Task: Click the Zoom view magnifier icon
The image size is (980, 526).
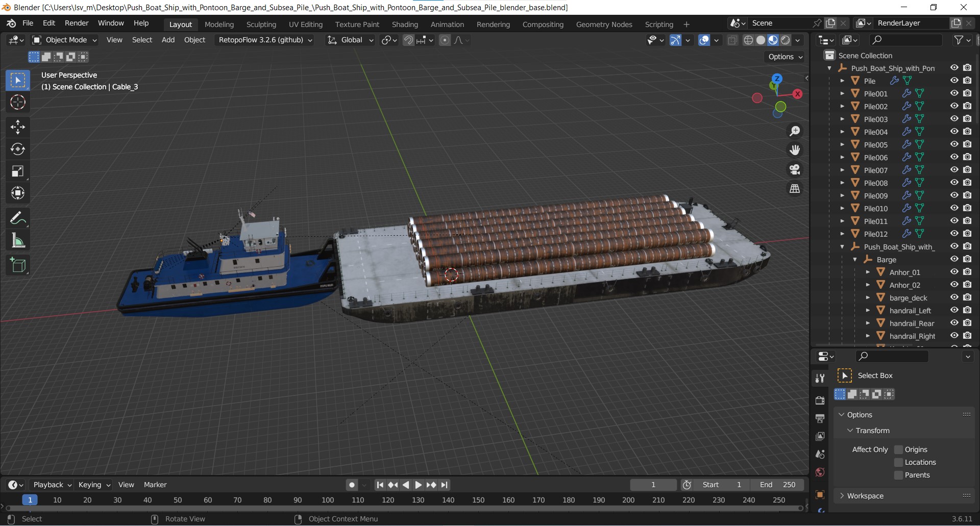Action: coord(795,131)
